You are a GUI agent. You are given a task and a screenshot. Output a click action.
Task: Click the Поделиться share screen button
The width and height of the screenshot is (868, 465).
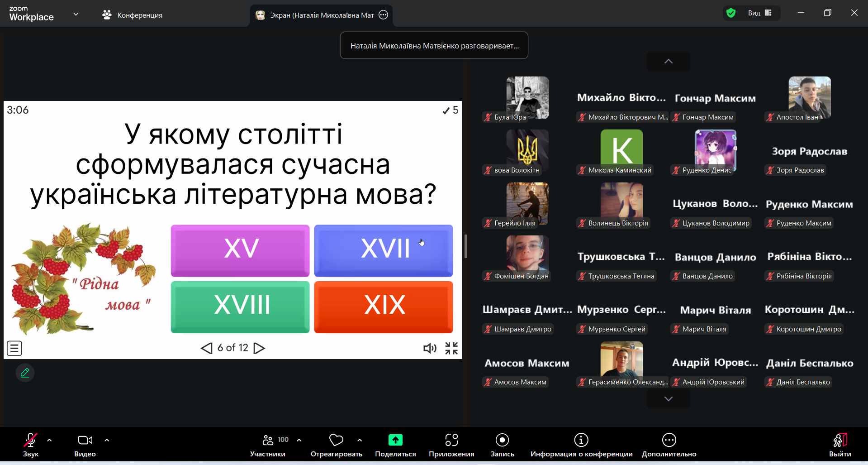[x=395, y=445]
